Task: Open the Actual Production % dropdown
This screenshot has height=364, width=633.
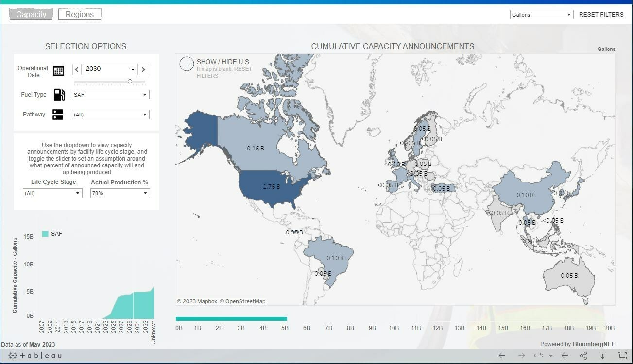Action: 119,193
